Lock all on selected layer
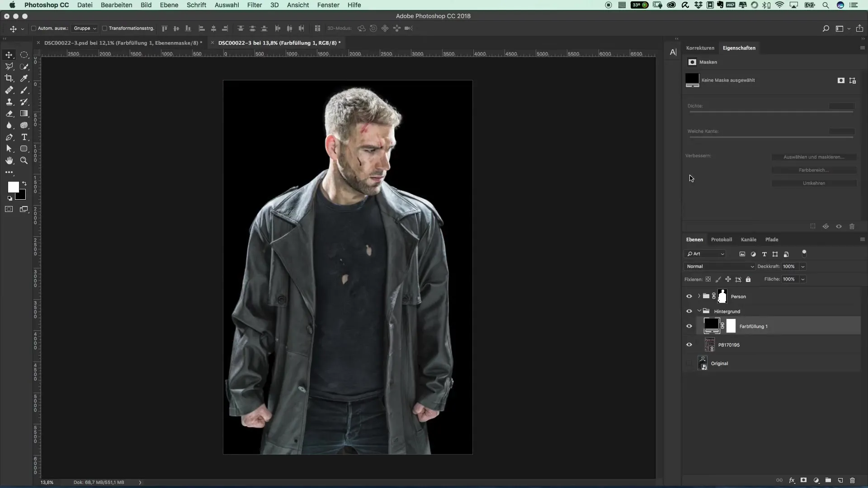Viewport: 868px width, 488px height. coord(748,279)
